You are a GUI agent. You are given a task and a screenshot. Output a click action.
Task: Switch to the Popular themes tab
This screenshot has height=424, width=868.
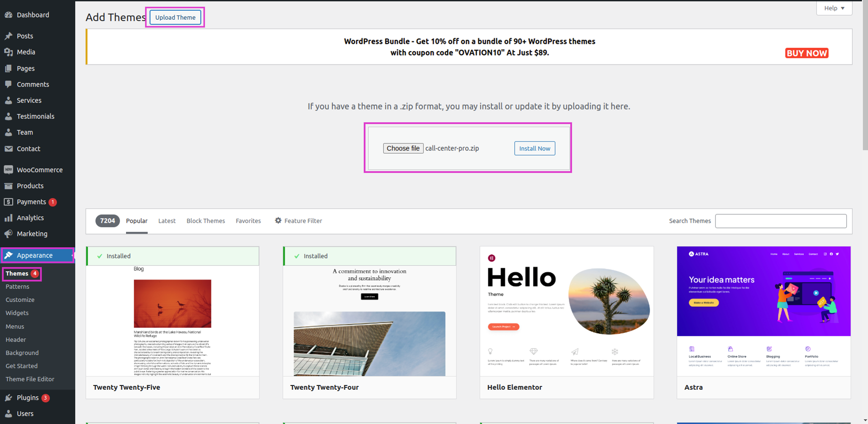137,221
